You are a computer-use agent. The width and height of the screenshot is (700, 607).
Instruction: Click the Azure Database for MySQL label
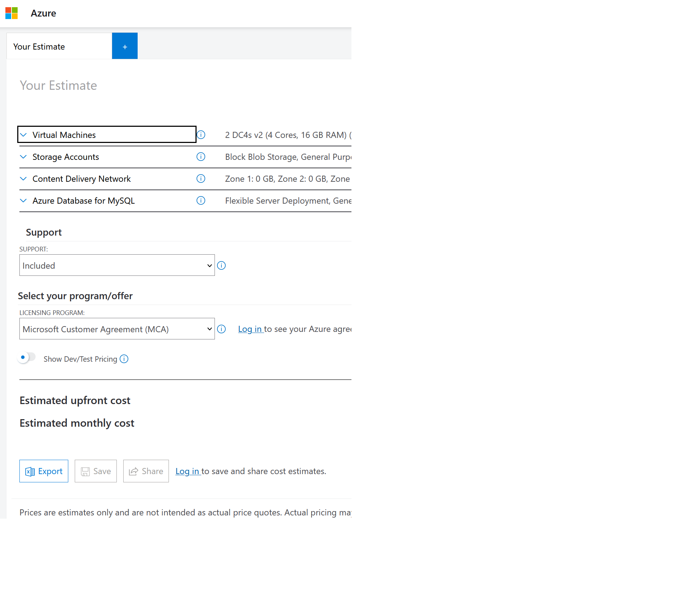[84, 201]
